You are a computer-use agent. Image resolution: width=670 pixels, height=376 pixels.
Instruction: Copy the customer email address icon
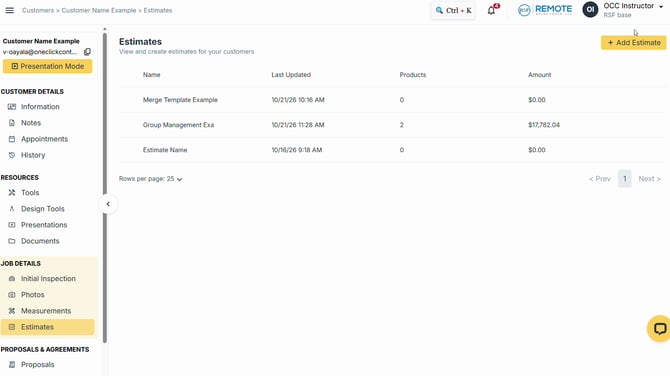point(87,52)
